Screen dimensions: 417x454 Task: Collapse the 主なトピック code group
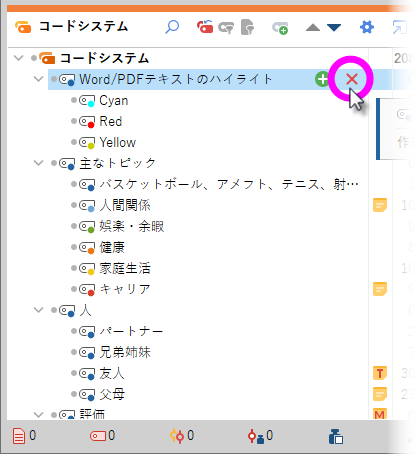pyautogui.click(x=39, y=163)
